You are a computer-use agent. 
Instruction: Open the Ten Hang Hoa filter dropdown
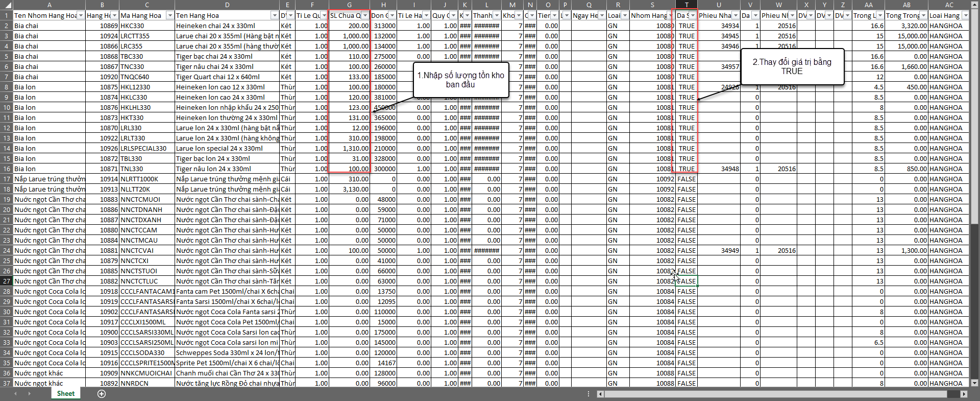[275, 15]
